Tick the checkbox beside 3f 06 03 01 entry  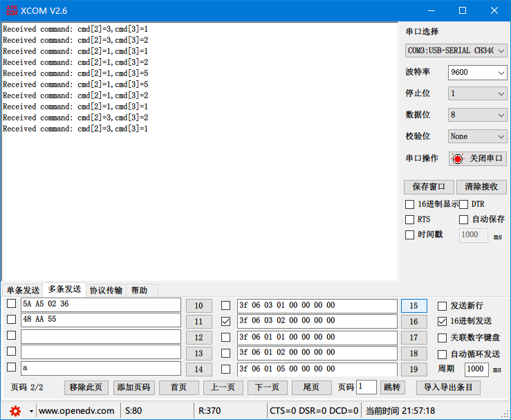225,306
